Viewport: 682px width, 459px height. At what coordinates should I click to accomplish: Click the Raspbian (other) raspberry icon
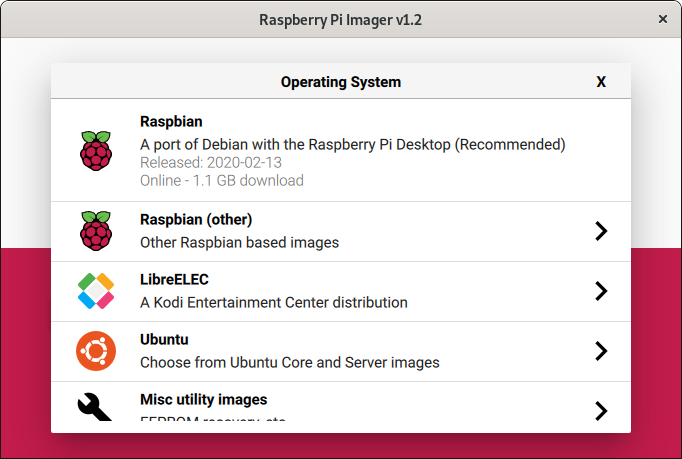tap(96, 231)
